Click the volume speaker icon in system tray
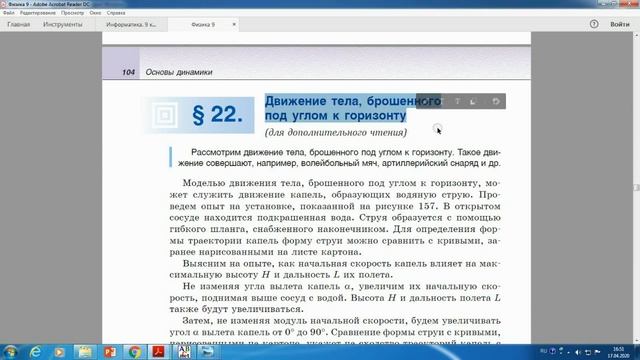Viewport: 640px width, 360px height. point(578,352)
